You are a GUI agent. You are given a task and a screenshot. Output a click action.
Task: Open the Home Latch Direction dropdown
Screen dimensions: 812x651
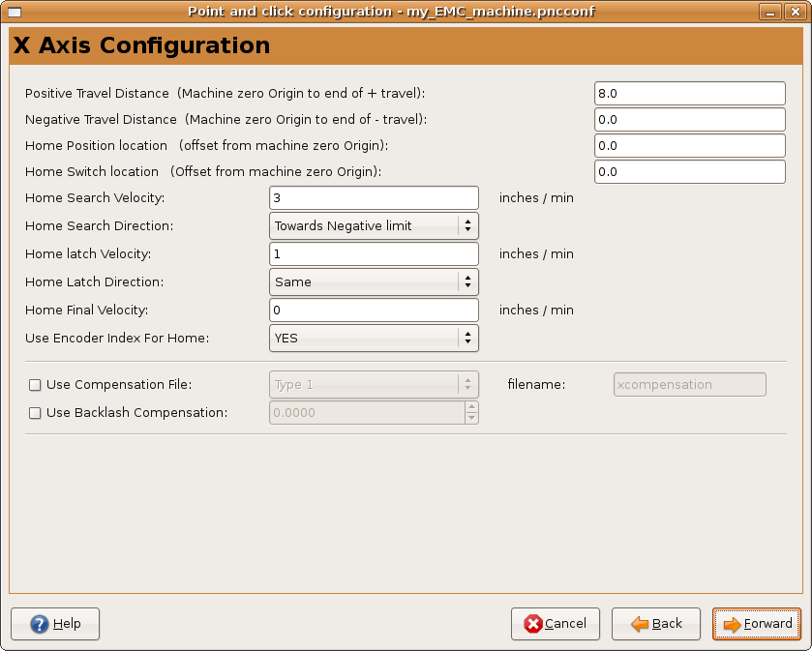(374, 282)
